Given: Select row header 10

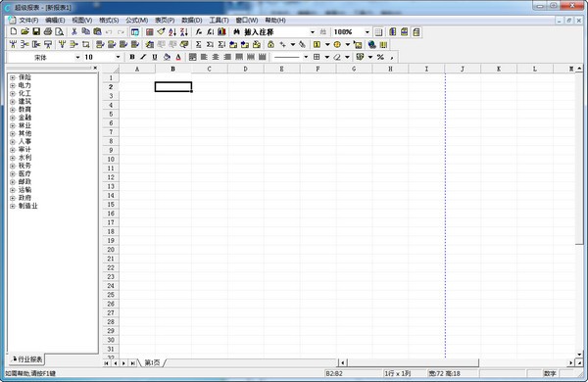Looking at the screenshot, I should [x=111, y=160].
